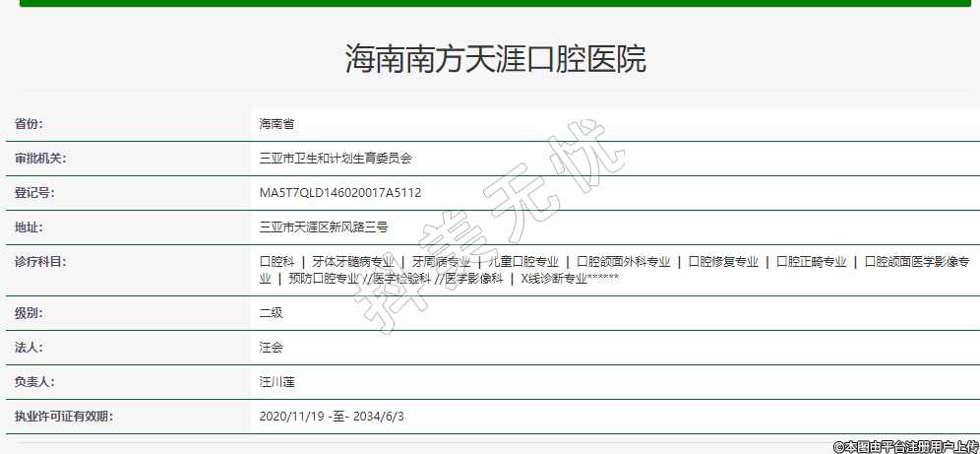Click the person in charge 汪川莲
Viewport: 980px width, 454px height.
pyautogui.click(x=276, y=382)
